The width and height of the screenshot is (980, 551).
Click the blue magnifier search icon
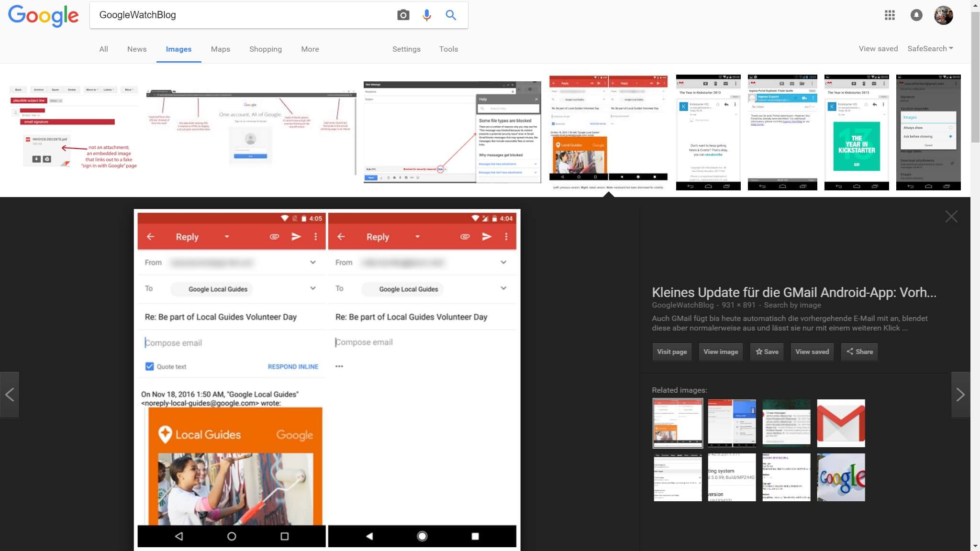click(x=450, y=15)
